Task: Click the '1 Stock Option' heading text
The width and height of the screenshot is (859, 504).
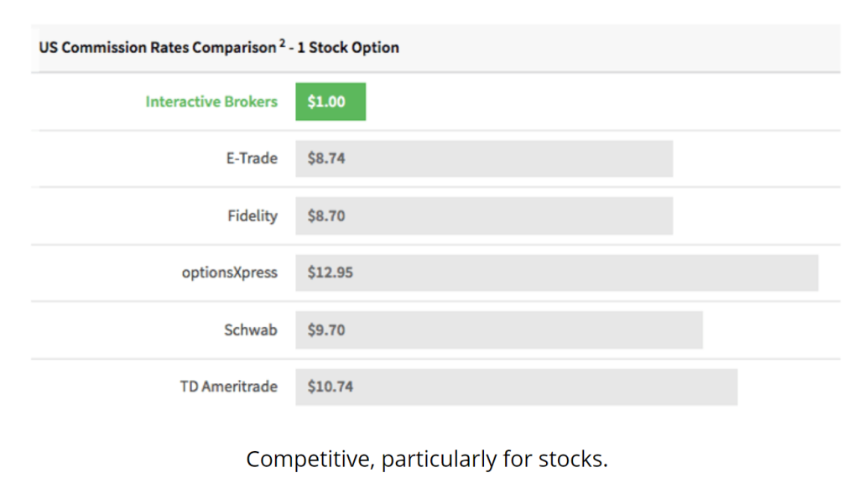Action: click(348, 48)
